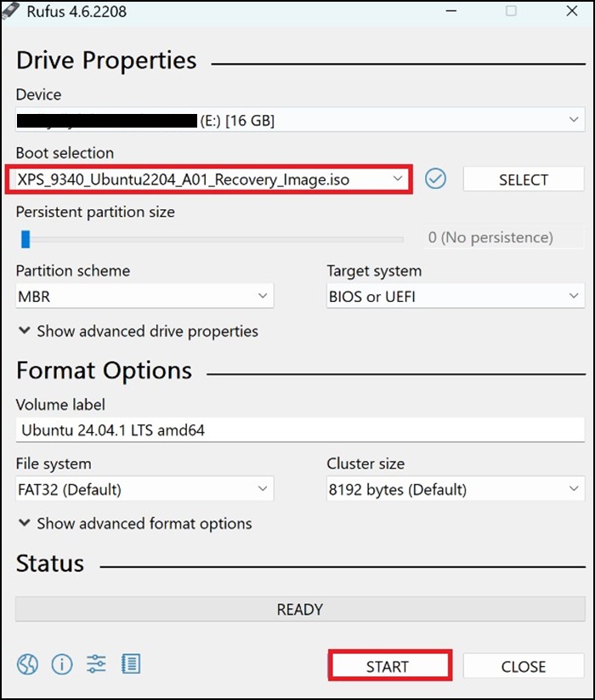
Task: Click the READY status progress bar
Action: pyautogui.click(x=299, y=610)
